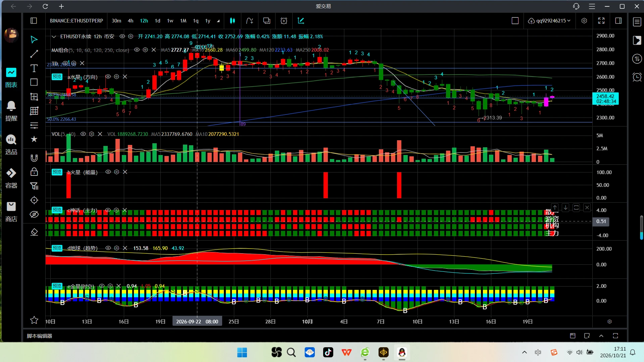
Task: Open the magnet snap tool
Action: [x=34, y=158]
